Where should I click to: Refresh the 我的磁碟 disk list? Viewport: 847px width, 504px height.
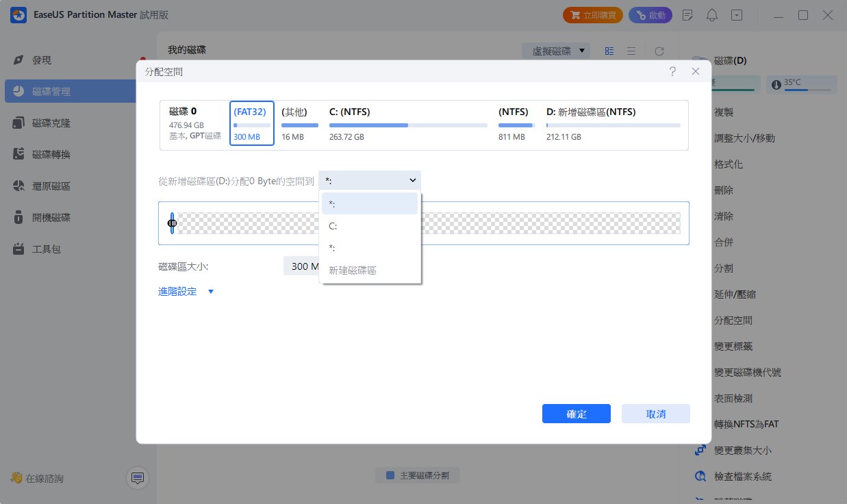coord(659,51)
